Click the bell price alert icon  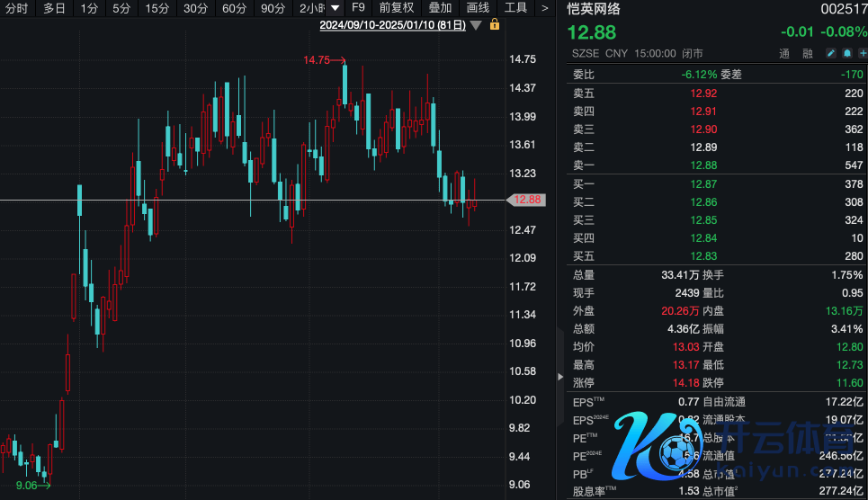tap(847, 54)
